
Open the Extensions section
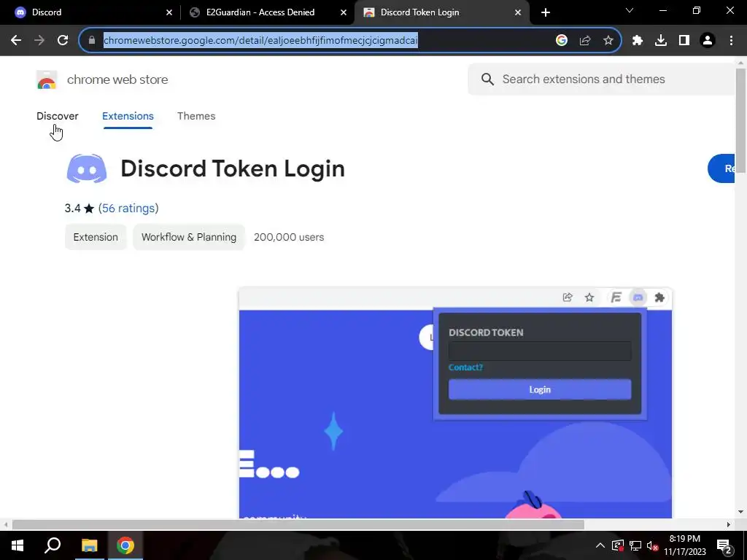(x=128, y=116)
